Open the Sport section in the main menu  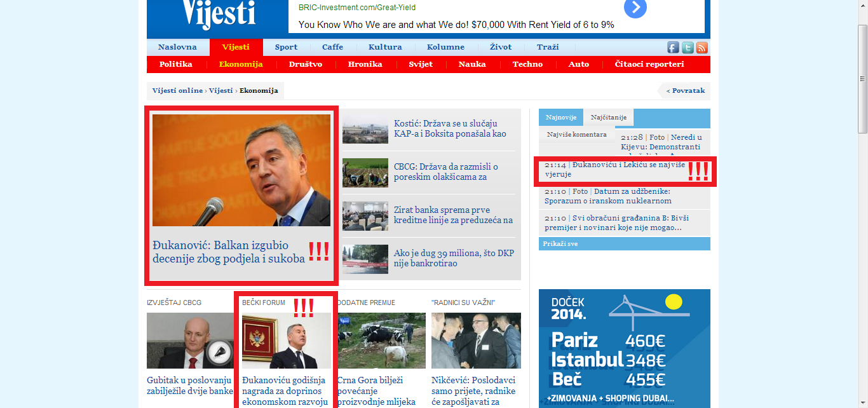286,47
